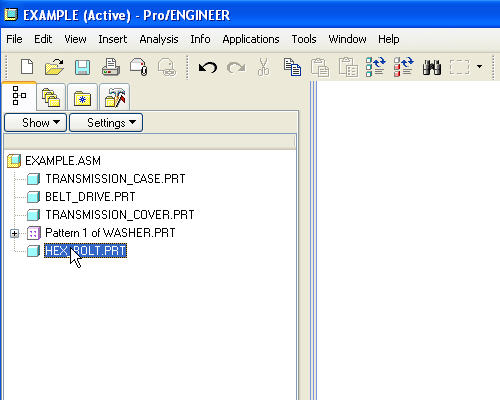Open the Show dropdown
This screenshot has width=500, height=400.
tap(36, 123)
